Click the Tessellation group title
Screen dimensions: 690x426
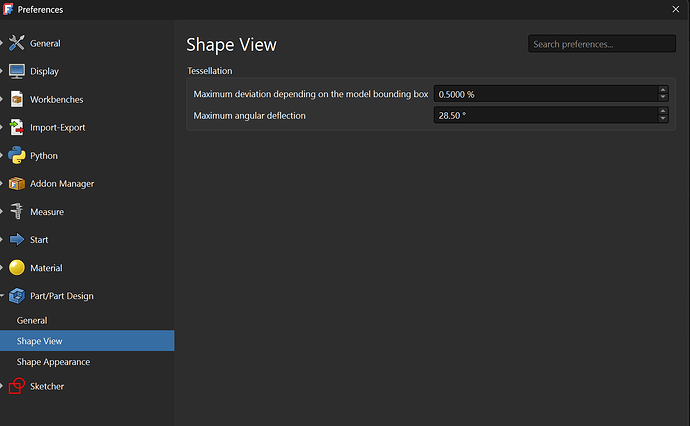(x=209, y=71)
